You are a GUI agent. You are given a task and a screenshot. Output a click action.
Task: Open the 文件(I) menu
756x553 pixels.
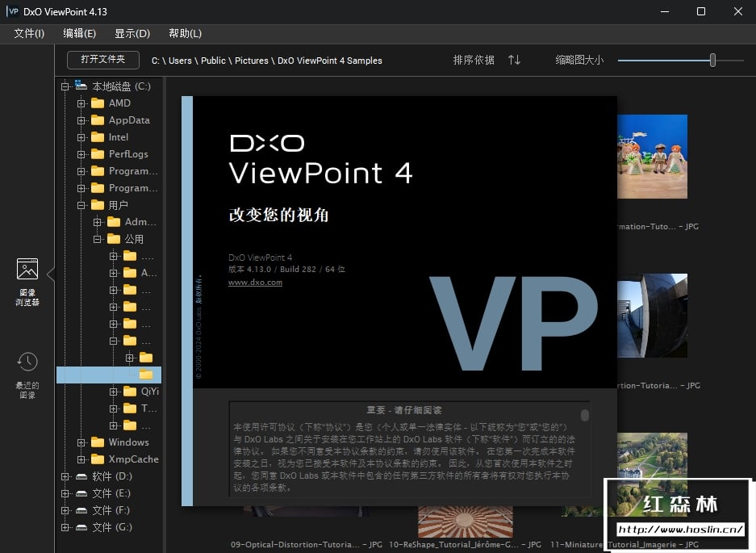pyautogui.click(x=29, y=33)
